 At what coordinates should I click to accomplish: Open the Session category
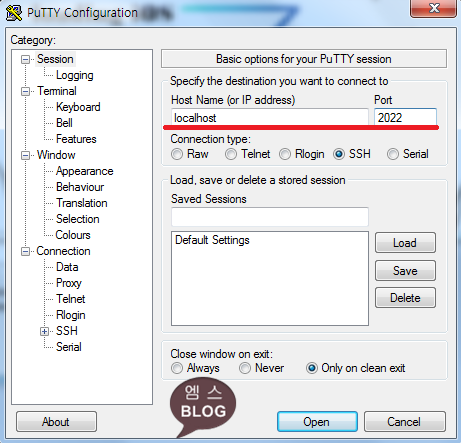pyautogui.click(x=55, y=59)
